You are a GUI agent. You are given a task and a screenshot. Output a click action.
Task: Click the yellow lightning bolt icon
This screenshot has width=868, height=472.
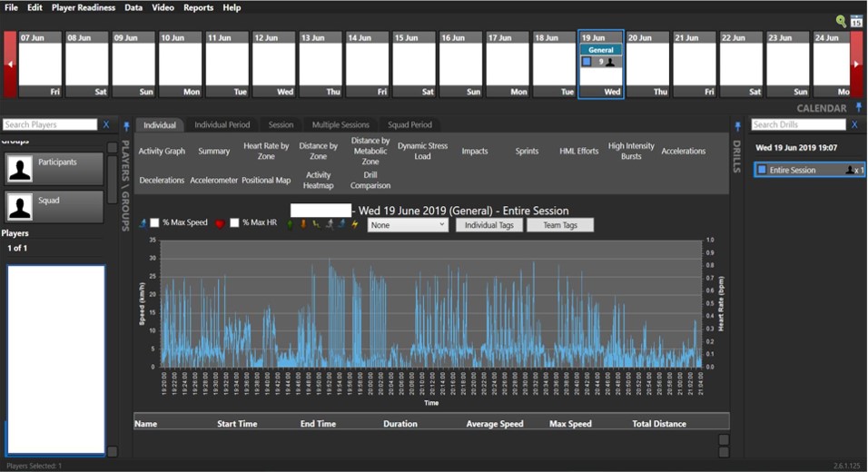tap(355, 224)
